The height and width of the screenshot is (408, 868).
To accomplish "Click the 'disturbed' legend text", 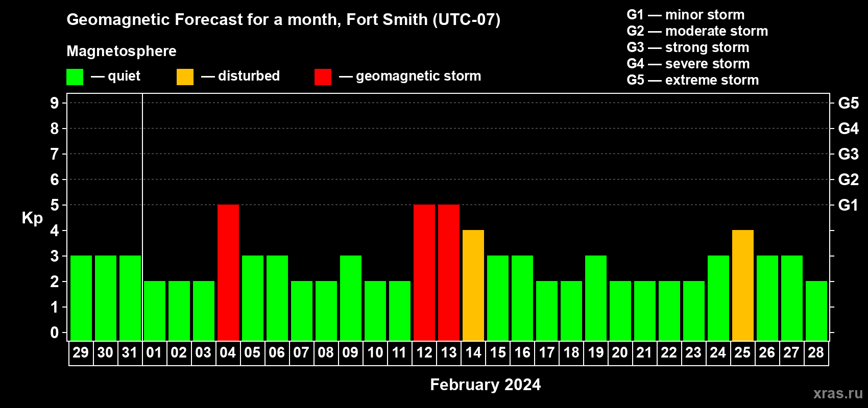I will click(249, 76).
